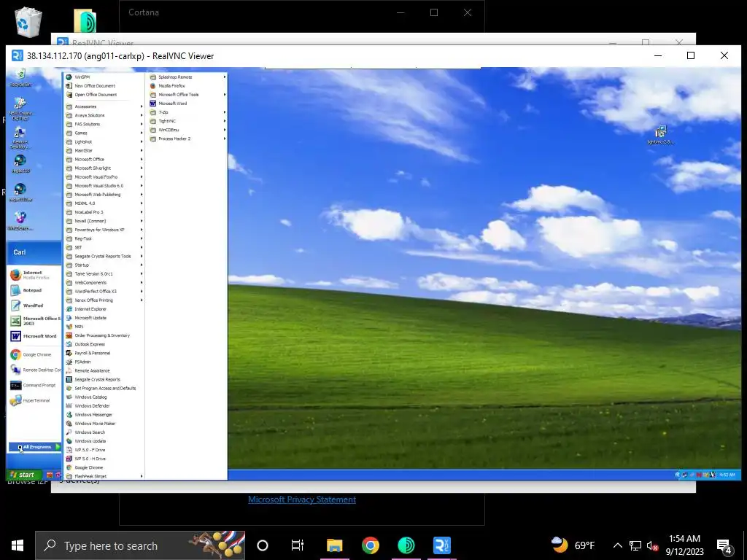Screen dimensions: 747x560
Task: Open Windows 10 notification center
Action: point(724,545)
